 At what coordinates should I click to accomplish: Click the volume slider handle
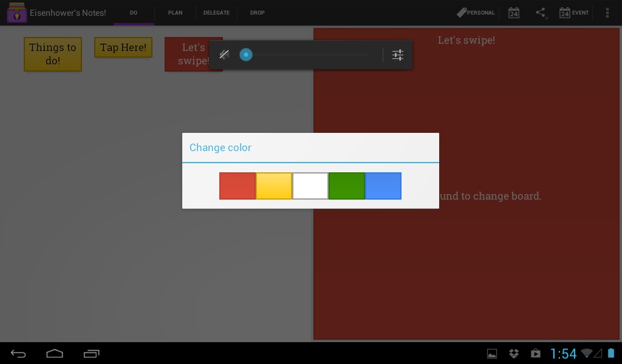click(246, 55)
